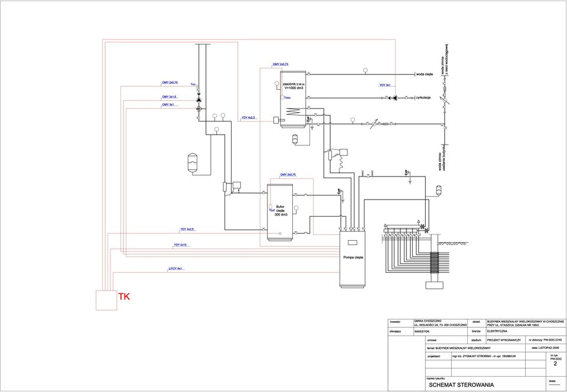The height and width of the screenshot is (392, 567).
Task: Click the skala cell
Action: pos(555,383)
